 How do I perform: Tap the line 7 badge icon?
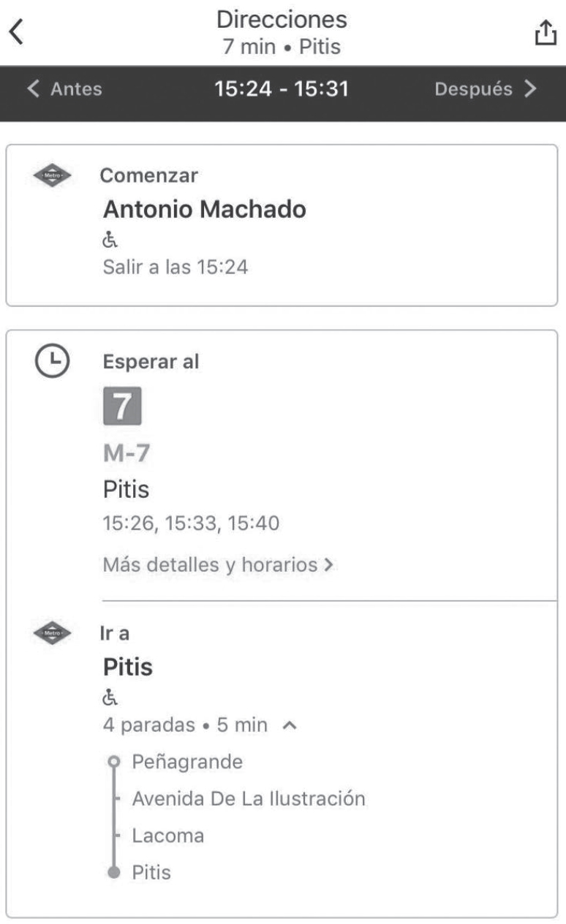[x=122, y=407]
